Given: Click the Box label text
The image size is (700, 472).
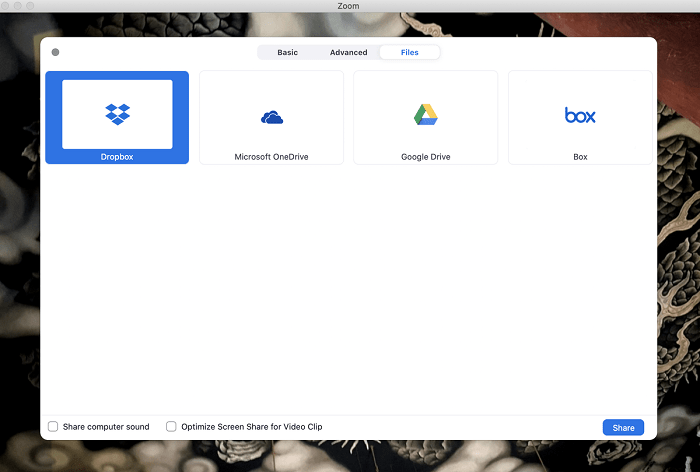Looking at the screenshot, I should (x=580, y=157).
